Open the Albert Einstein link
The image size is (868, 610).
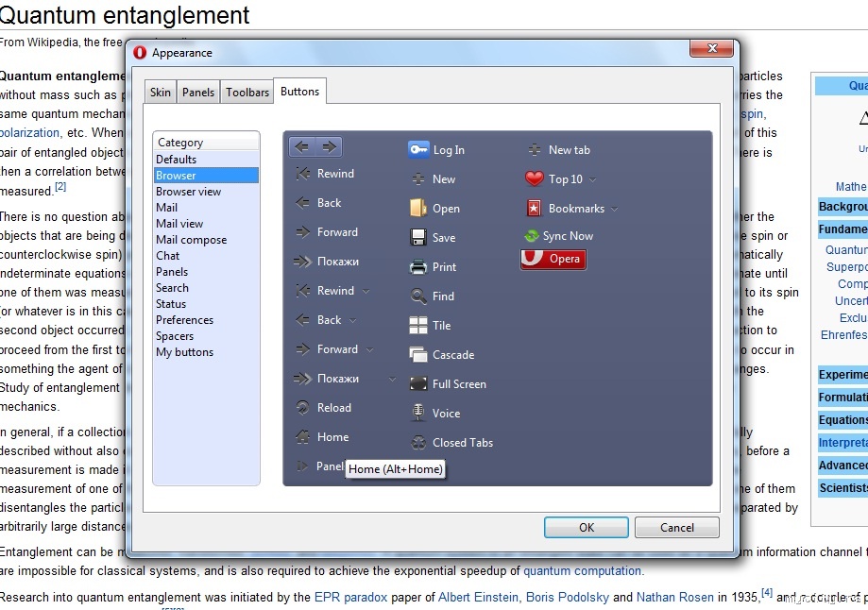[x=478, y=598]
